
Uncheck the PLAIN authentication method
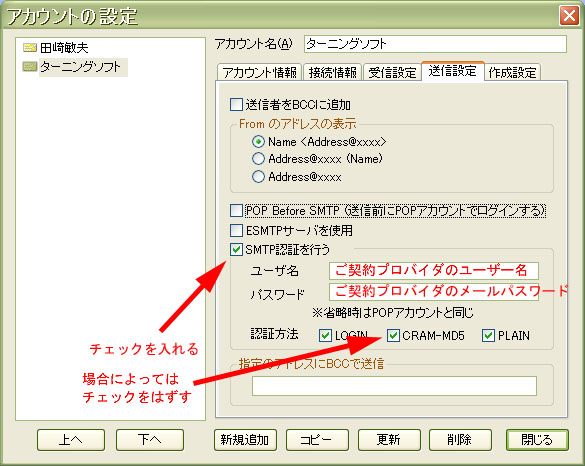pyautogui.click(x=488, y=335)
